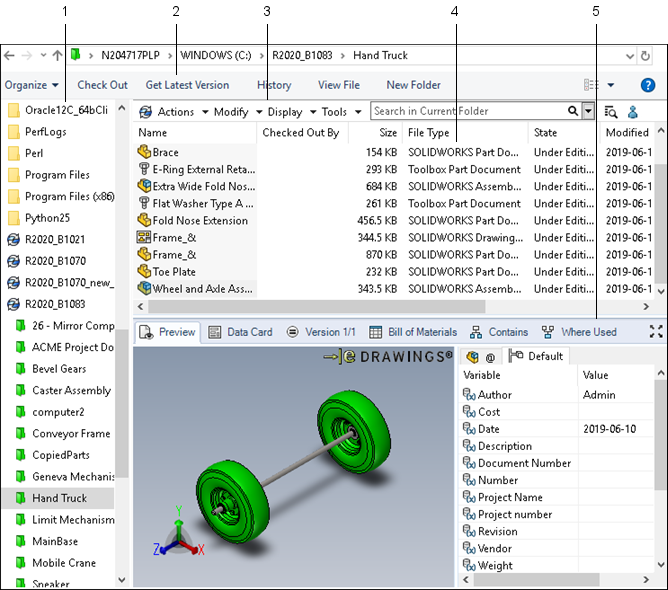Open recent locations dropdown arrow
Viewport: 668px width, 590px height.
(43, 55)
